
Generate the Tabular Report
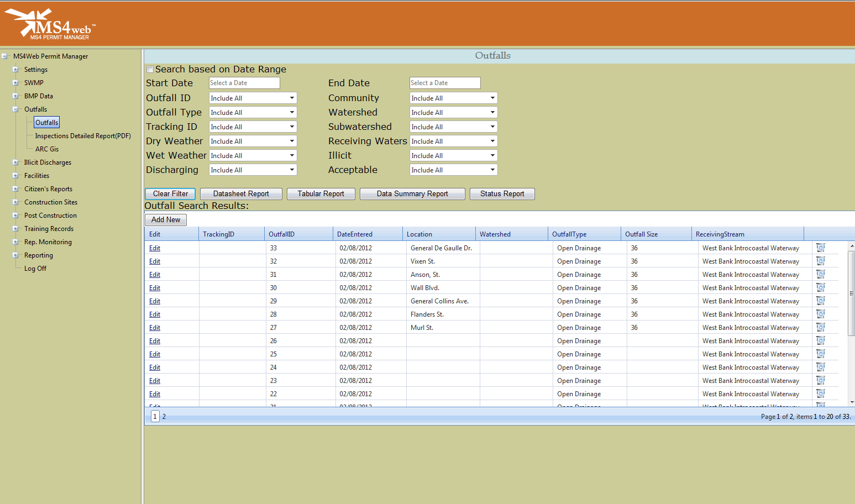coord(321,194)
